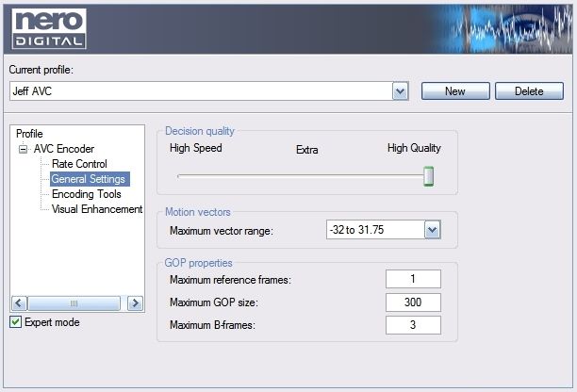Screen dimensions: 577x392
Task: Click the tree horizontal scrollbar thumb
Action: 74,303
